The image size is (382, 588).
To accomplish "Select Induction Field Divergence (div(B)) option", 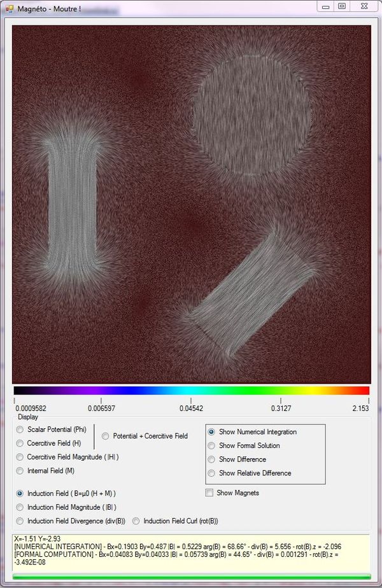I will pyautogui.click(x=20, y=521).
